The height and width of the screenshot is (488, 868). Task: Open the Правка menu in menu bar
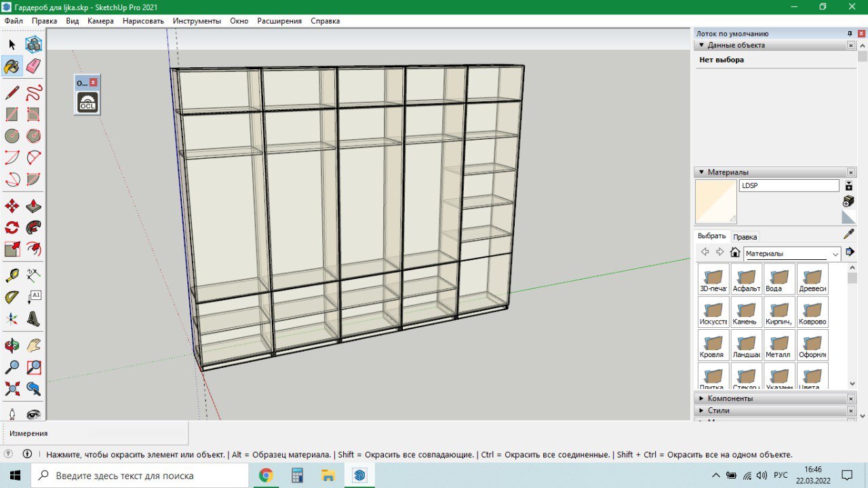point(44,21)
